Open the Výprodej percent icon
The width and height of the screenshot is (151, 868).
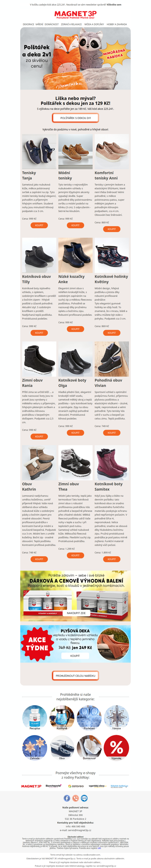pos(116,747)
